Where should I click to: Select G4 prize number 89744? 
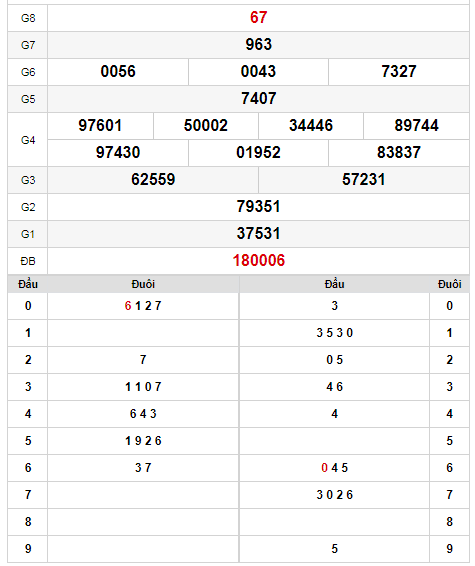pos(417,126)
